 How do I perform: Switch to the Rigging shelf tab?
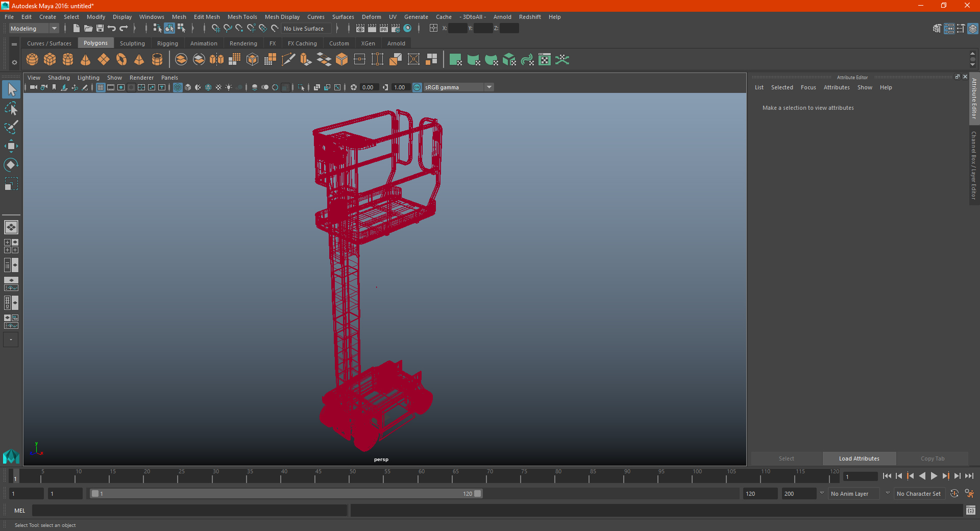point(167,43)
